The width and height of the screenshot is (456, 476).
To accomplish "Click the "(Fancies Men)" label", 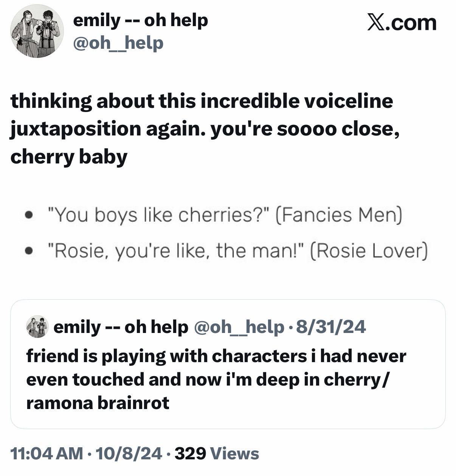I will click(x=338, y=215).
